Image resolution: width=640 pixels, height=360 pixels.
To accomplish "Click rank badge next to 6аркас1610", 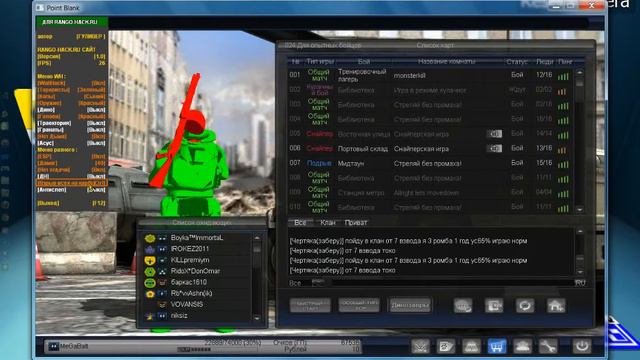I will click(150, 282).
